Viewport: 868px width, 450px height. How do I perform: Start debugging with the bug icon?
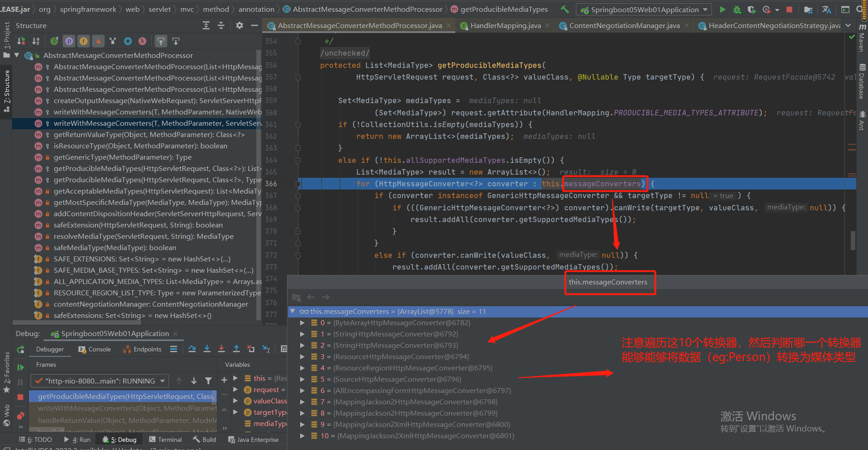737,9
